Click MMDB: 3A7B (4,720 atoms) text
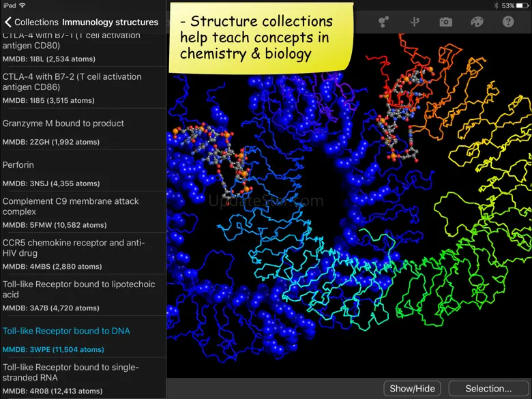This screenshot has width=532, height=399. tap(51, 308)
